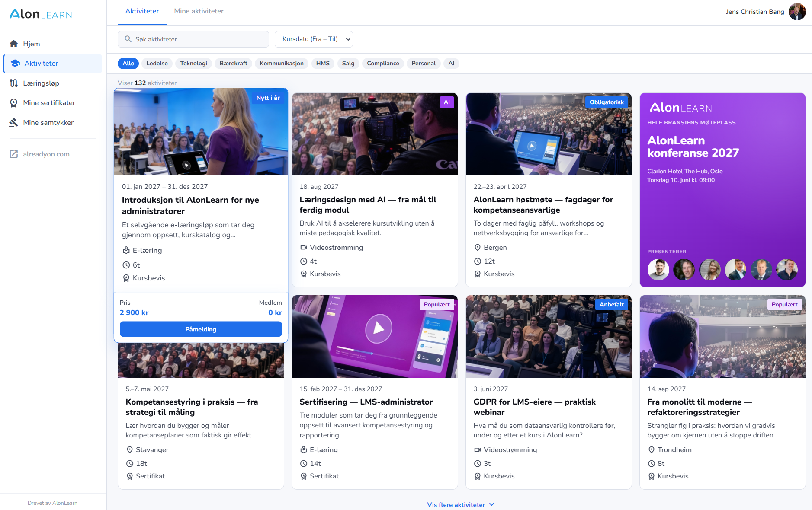
Task: Switch to the Aktiviteter tab
Action: [142, 11]
